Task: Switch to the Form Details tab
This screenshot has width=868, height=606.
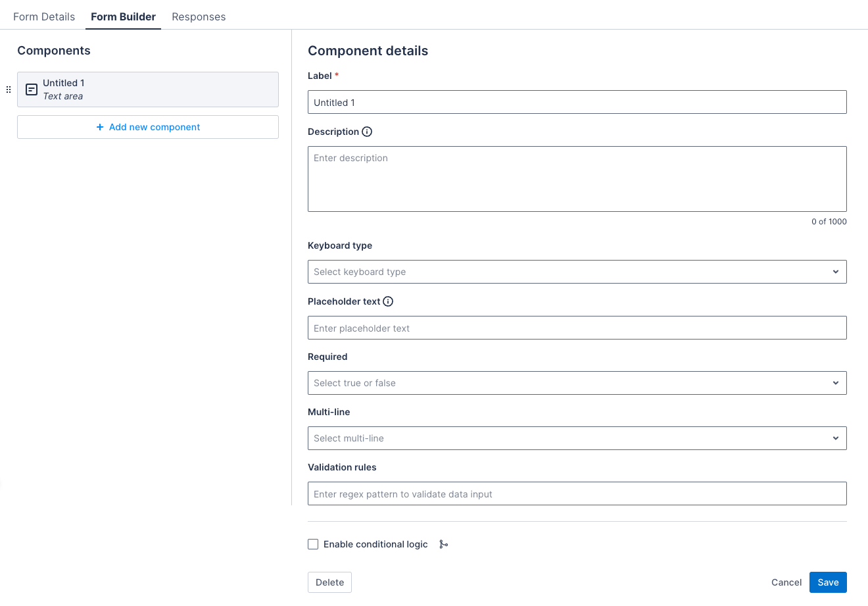Action: [44, 16]
